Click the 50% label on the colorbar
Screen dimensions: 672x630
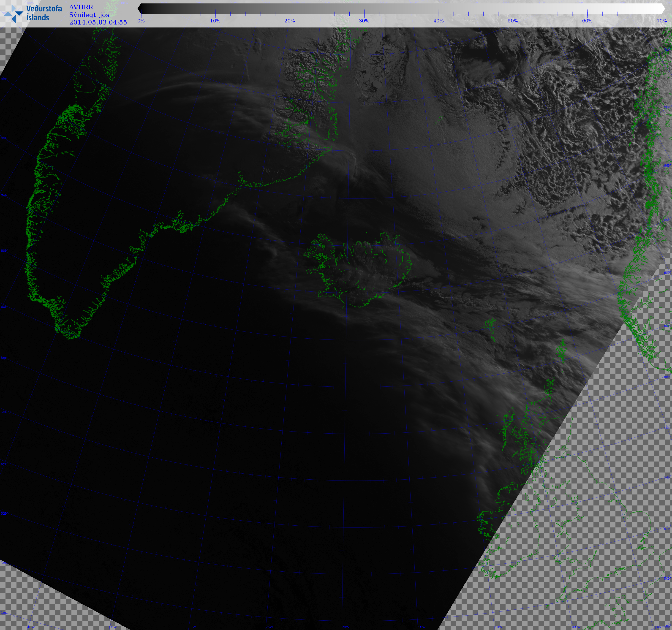click(513, 21)
